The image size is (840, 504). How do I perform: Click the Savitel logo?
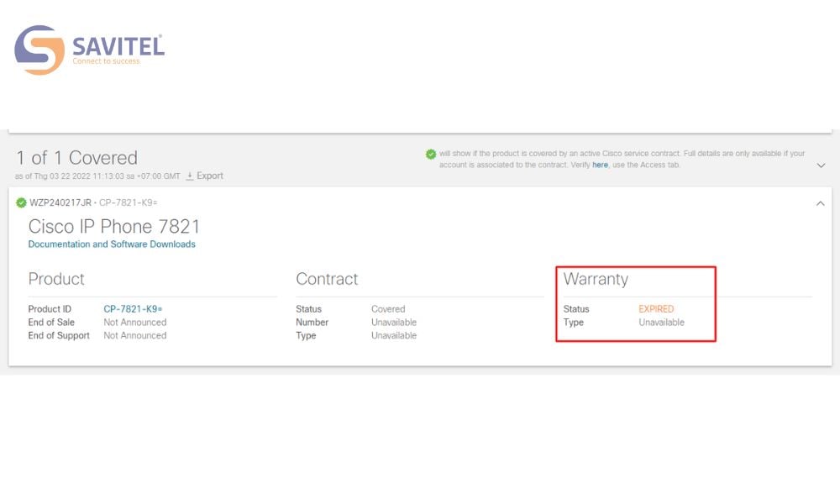[90, 50]
